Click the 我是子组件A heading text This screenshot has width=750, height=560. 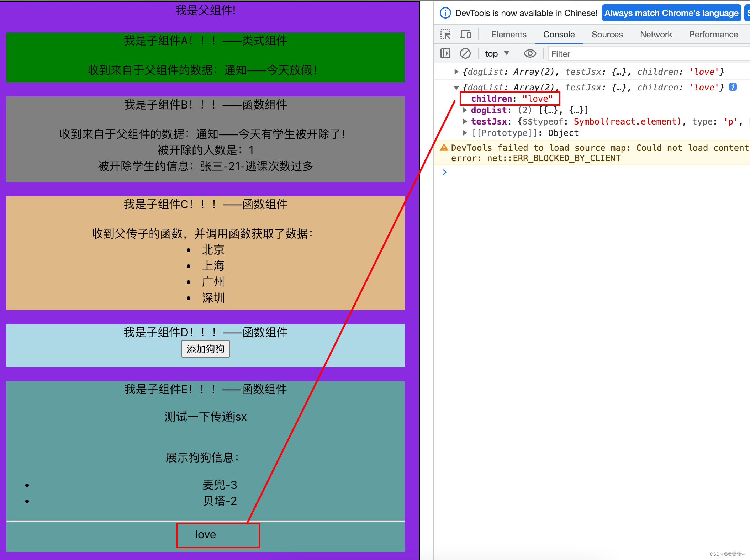(206, 41)
